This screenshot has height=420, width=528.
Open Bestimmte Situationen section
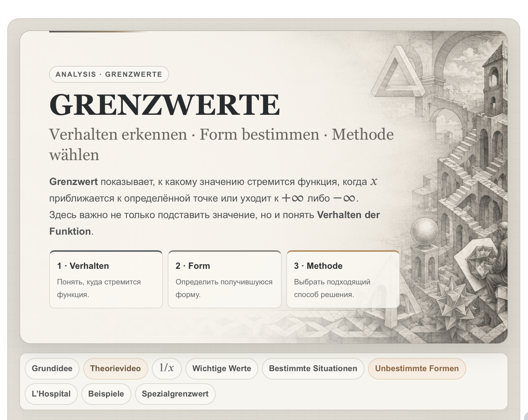coord(313,368)
